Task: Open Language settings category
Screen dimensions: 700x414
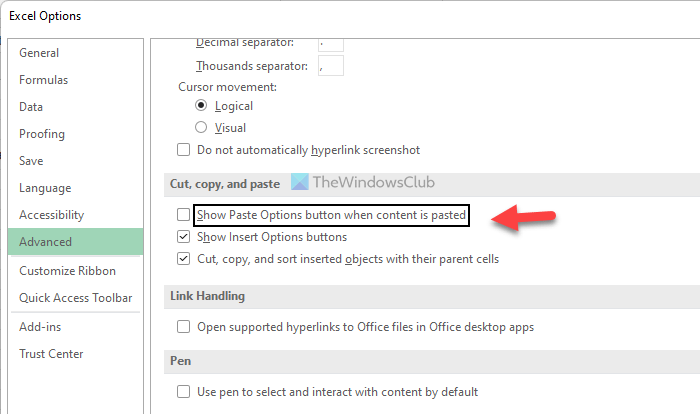Action: click(x=45, y=188)
